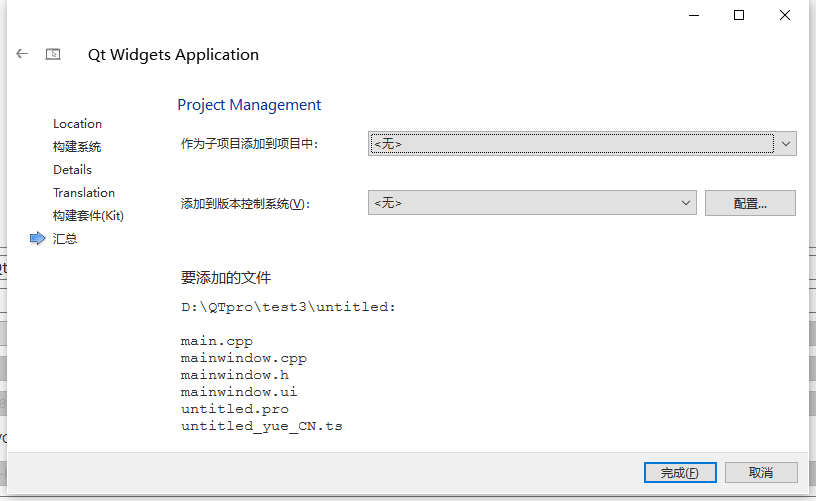This screenshot has height=501, width=816.
Task: Open the 添加到版本控制系统 dropdown
Action: (532, 203)
